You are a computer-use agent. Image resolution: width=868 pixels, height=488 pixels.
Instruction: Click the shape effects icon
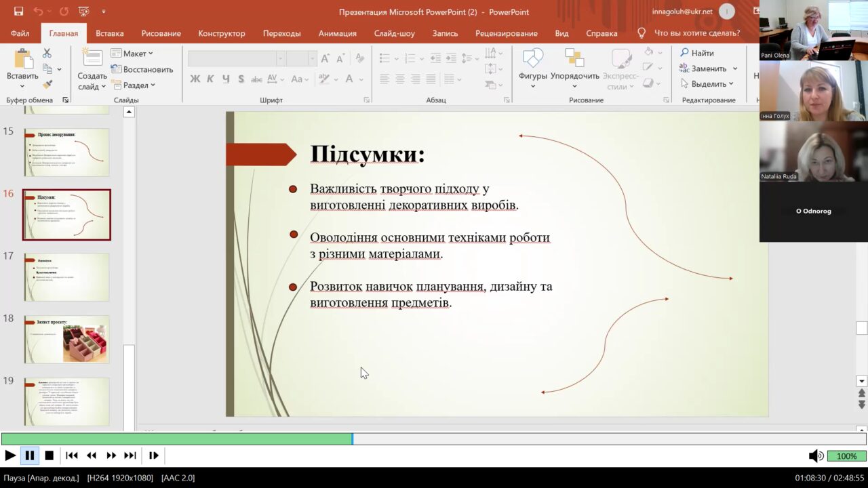tap(648, 83)
